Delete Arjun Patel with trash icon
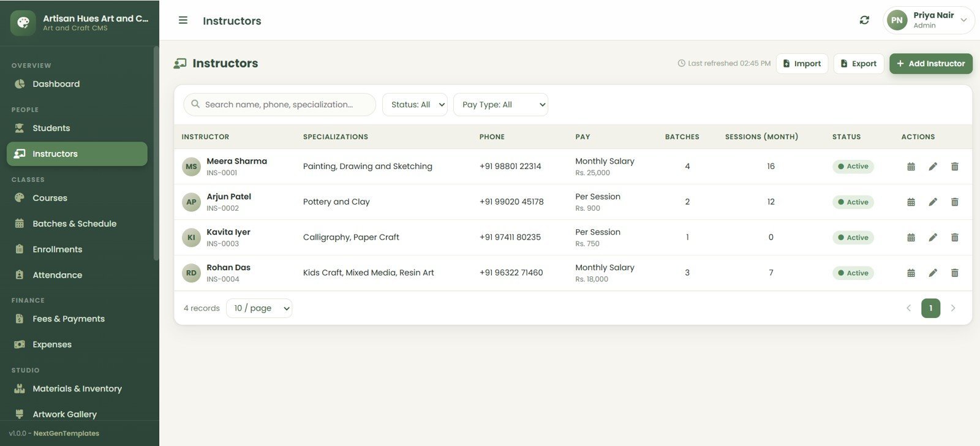 tap(954, 202)
